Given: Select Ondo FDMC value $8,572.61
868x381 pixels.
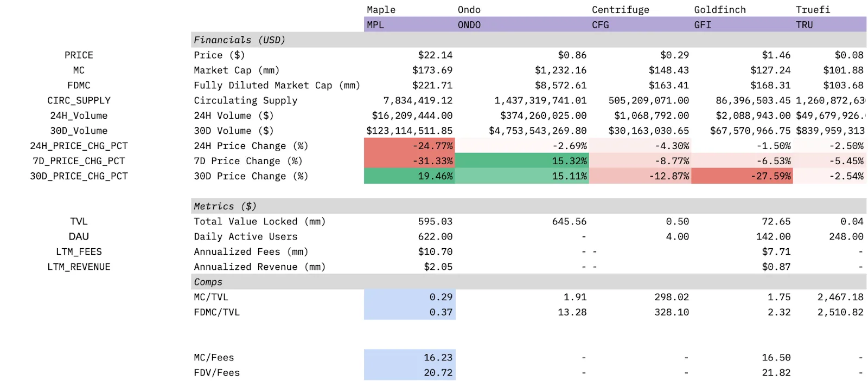Looking at the screenshot, I should 561,86.
